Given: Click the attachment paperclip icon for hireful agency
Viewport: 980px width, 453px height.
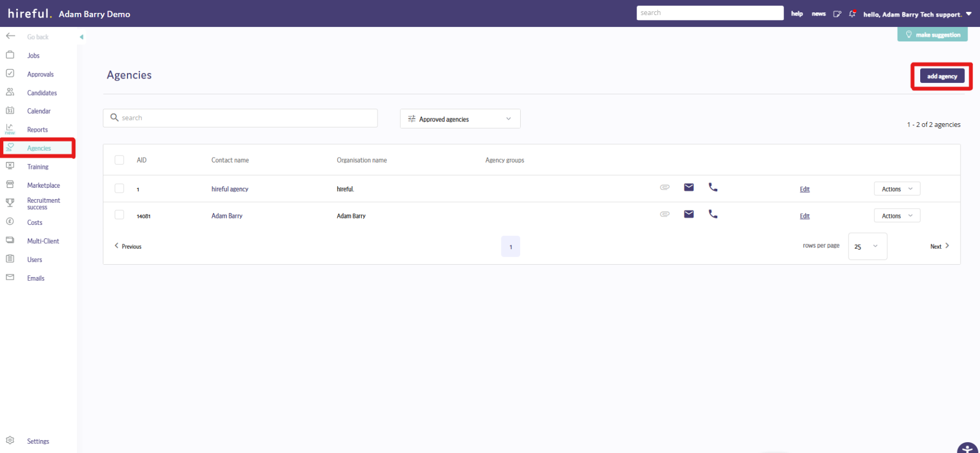Looking at the screenshot, I should 665,187.
